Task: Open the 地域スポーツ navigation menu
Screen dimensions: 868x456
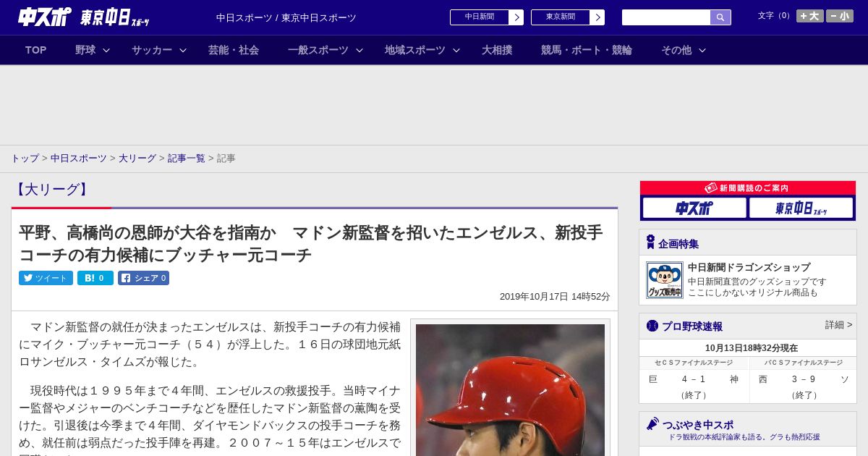Action: coord(415,50)
